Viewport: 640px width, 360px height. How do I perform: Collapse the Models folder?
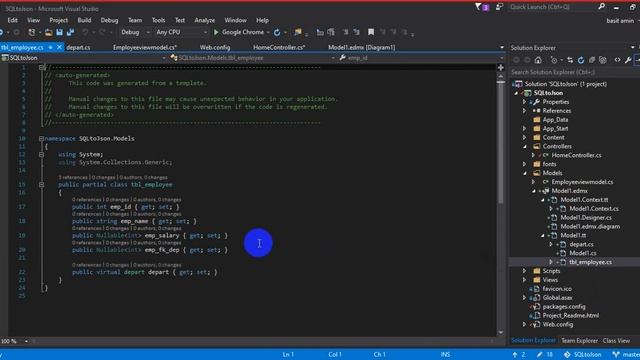tap(525, 173)
